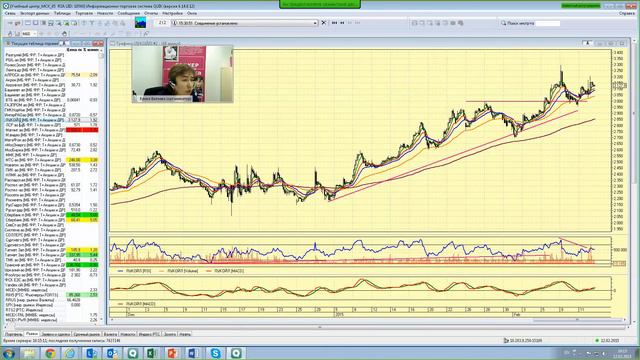Switch to the Портфель tab

[13, 334]
